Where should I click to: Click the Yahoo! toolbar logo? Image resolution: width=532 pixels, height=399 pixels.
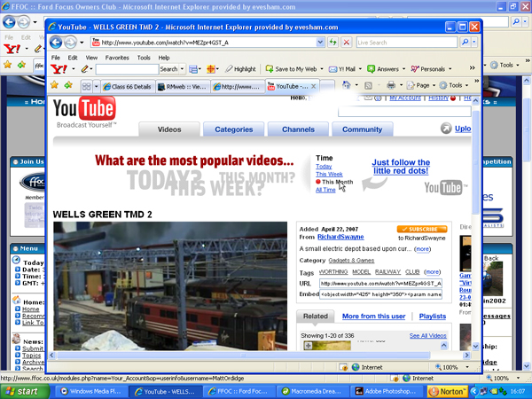[59, 69]
